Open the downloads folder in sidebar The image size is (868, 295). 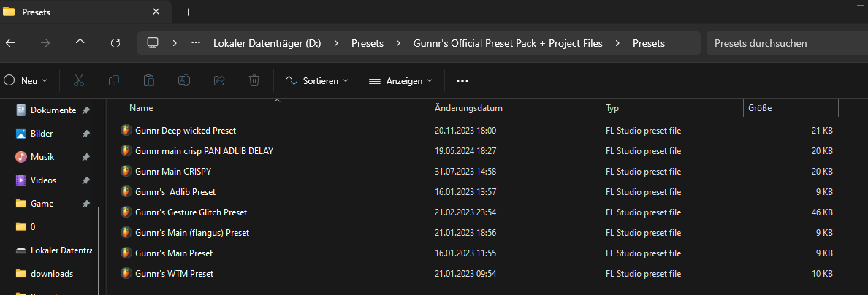(x=51, y=273)
